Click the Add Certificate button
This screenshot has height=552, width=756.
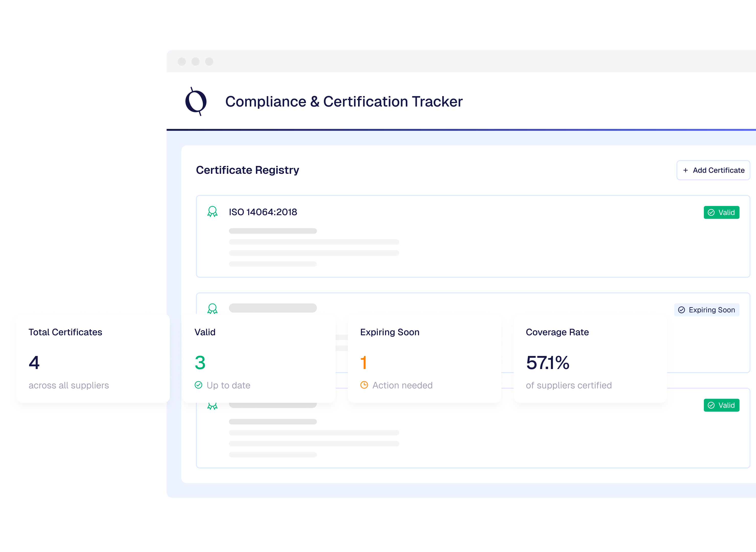[x=713, y=170]
